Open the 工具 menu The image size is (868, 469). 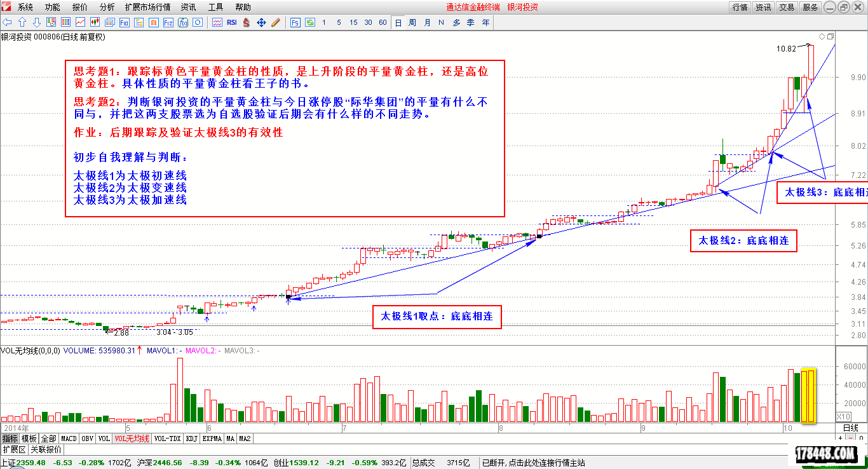point(215,7)
